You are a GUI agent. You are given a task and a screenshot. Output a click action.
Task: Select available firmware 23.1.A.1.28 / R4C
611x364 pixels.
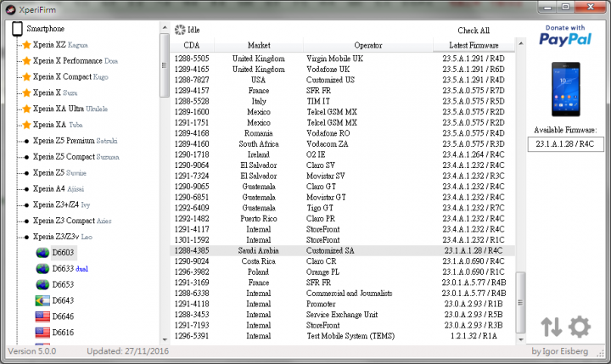(x=565, y=143)
